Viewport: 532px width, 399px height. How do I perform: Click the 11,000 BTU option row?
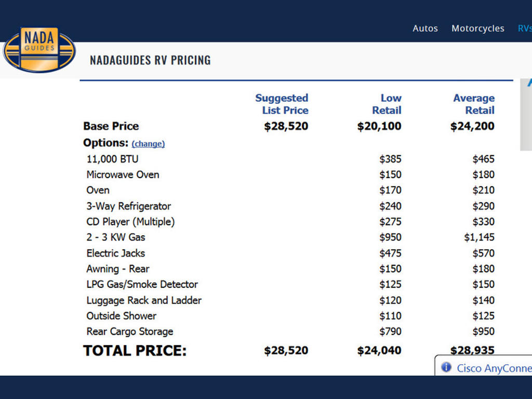tap(290, 159)
